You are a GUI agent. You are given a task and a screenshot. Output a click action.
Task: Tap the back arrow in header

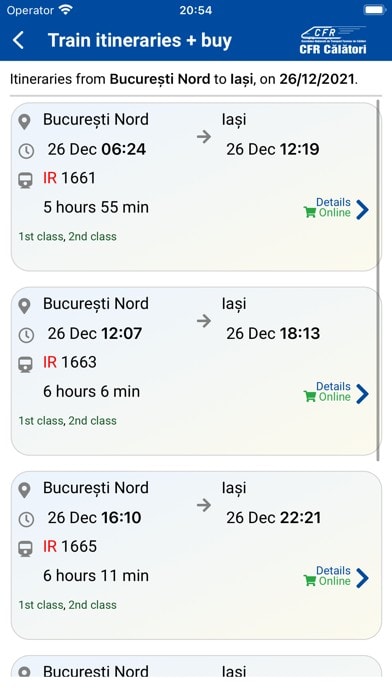point(18,40)
